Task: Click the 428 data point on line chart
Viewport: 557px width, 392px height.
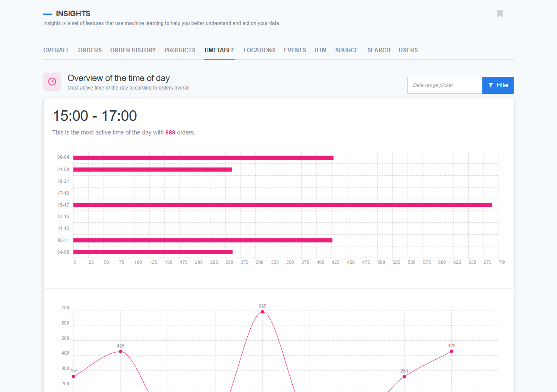Action: point(451,351)
